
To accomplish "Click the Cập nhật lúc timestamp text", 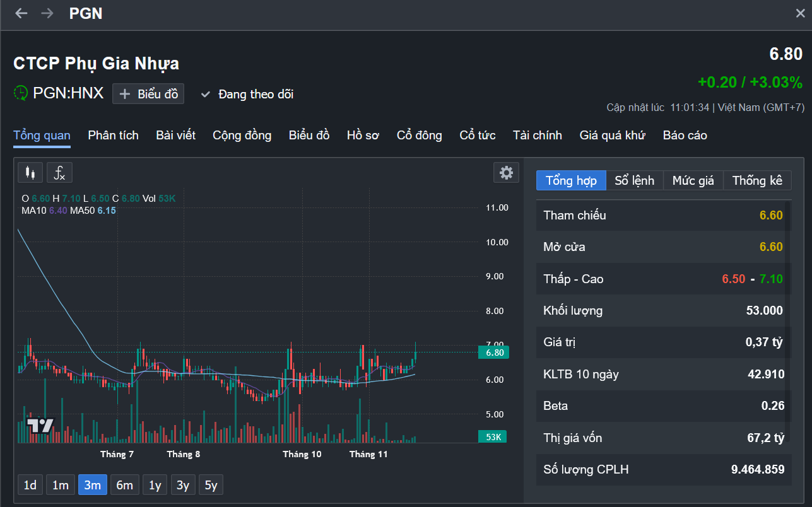I will pyautogui.click(x=705, y=107).
